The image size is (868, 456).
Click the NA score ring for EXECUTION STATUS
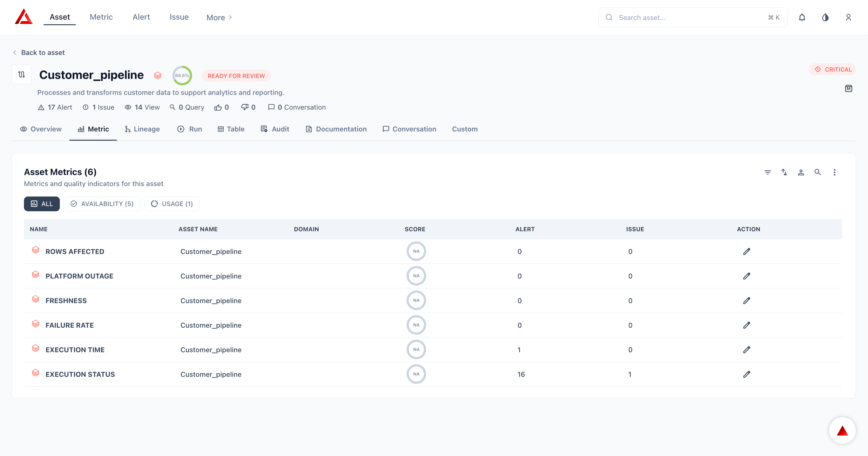click(x=416, y=374)
